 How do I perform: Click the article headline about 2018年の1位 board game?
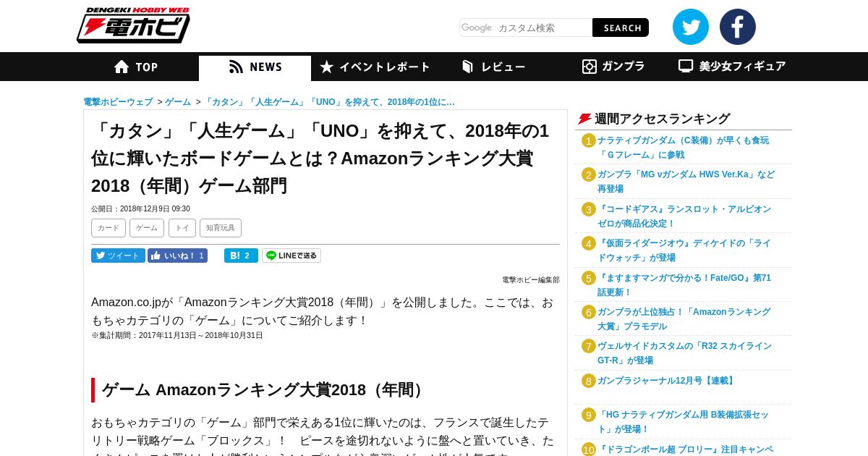(x=320, y=159)
